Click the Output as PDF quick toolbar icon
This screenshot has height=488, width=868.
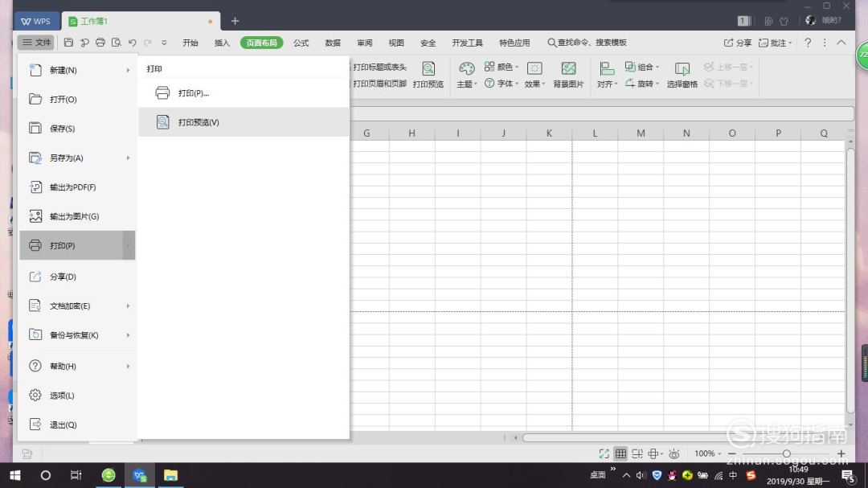tap(84, 43)
